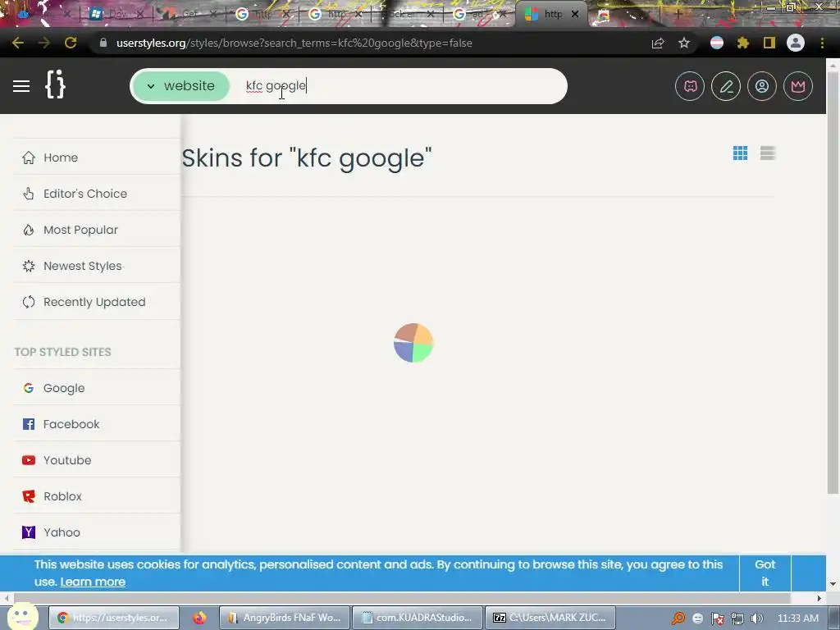Expand the website search type dropdown

click(181, 85)
